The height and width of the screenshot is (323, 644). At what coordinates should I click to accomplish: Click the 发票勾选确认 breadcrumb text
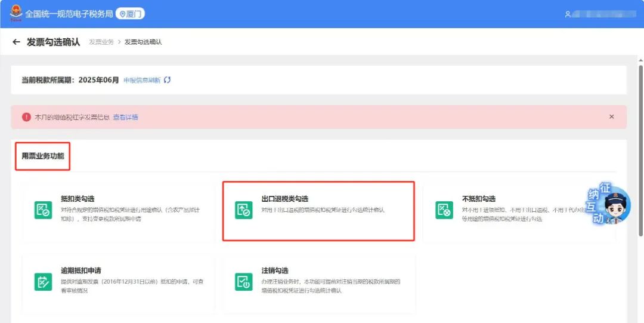143,42
